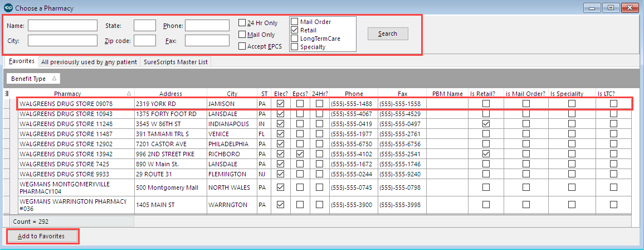644x250 pixels.
Task: Open All previously used by any patient tab
Action: (89, 62)
